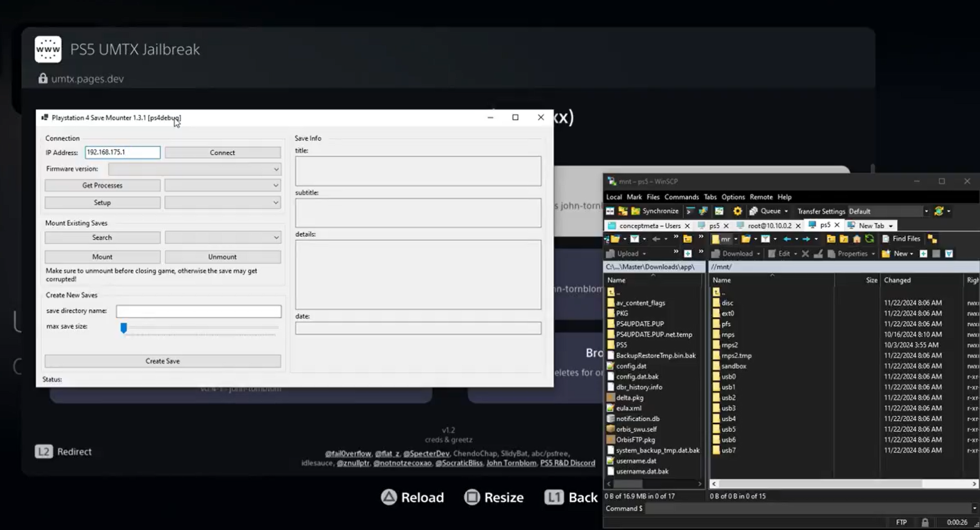Click the New button in WinSCP
Screen dimensions: 980x530
895,253
